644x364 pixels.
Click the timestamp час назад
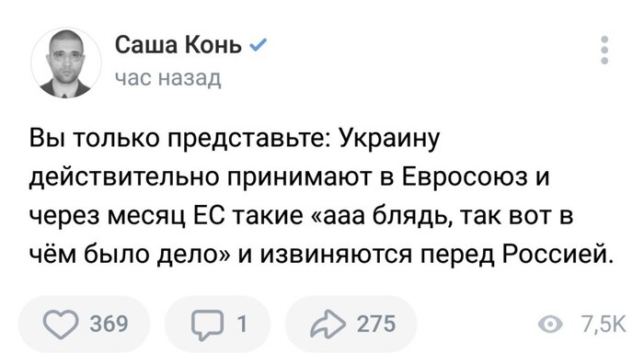pyautogui.click(x=168, y=77)
